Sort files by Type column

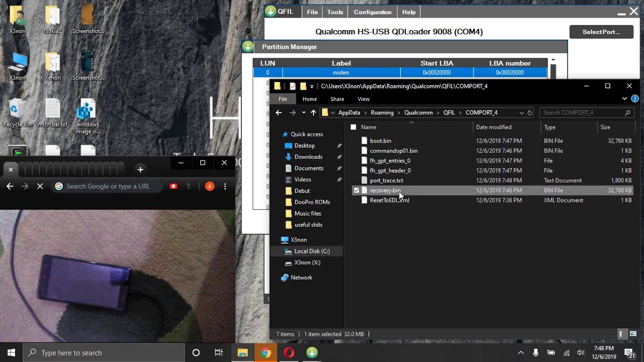569,127
